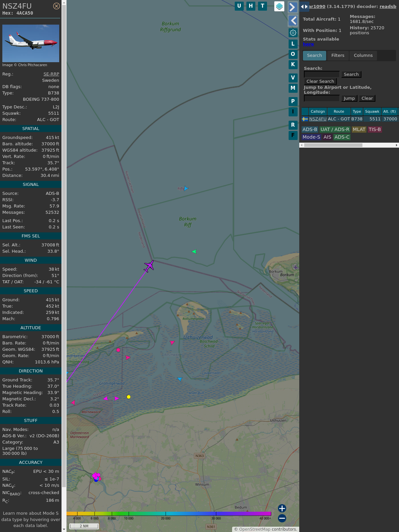Focus the Jump to Airport input field
Screen dimensions: 399x532
[x=322, y=98]
